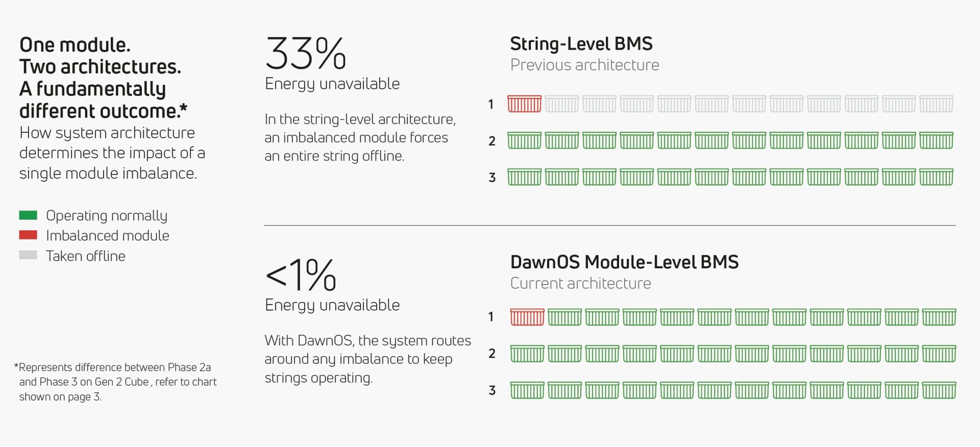This screenshot has width=980, height=447.
Task: Click the red imbalanced module under DawnOS Module-Level BMS
Action: click(527, 317)
